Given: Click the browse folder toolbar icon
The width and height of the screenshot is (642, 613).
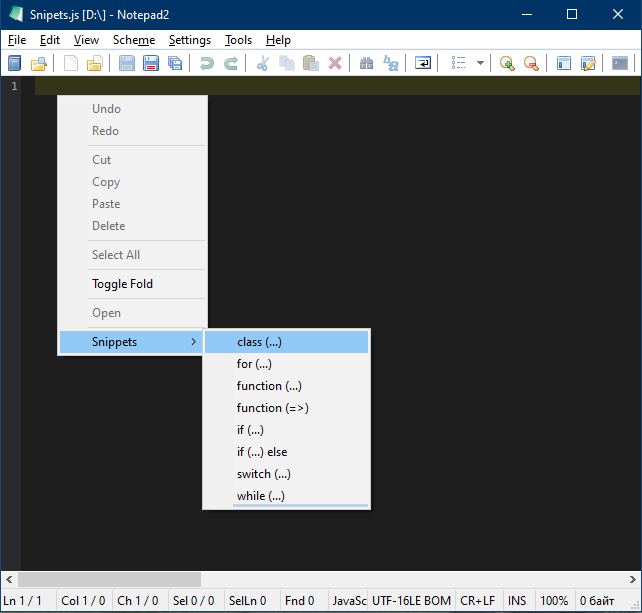Looking at the screenshot, I should pyautogui.click(x=95, y=63).
